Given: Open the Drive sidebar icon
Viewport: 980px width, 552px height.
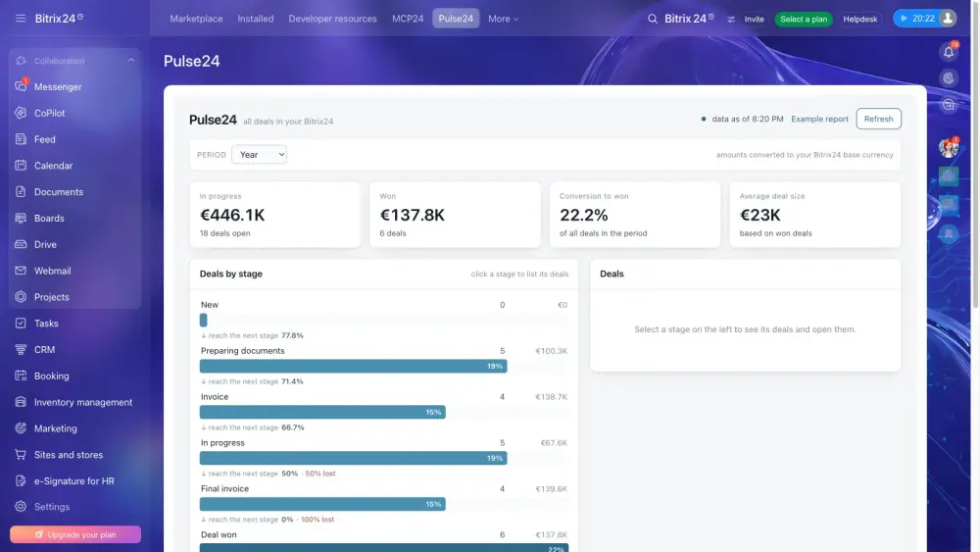Looking at the screenshot, I should click(x=21, y=244).
